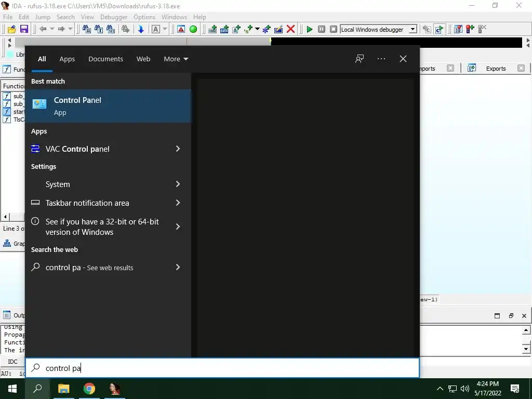This screenshot has width=532, height=399.
Task: Close the Exports tab with its X
Action: [521, 68]
